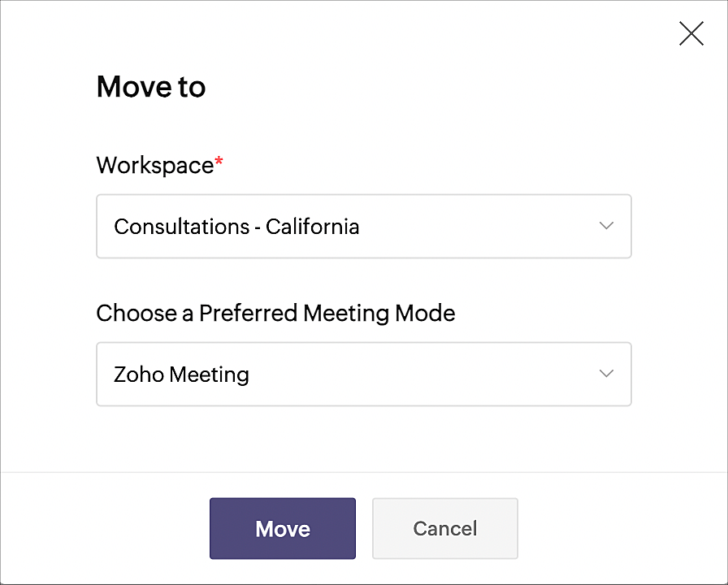728x585 pixels.
Task: Open the Preferred Meeting Mode dropdown
Action: (363, 375)
